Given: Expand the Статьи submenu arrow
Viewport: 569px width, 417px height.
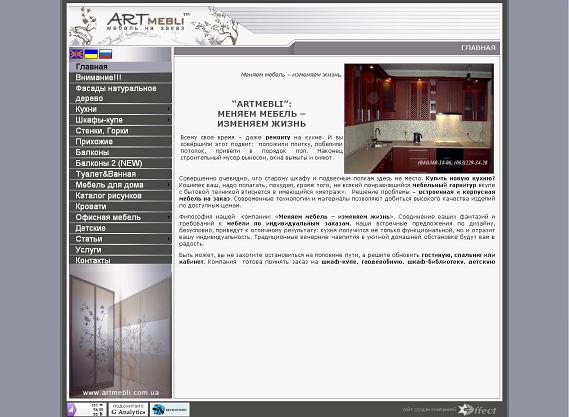Looking at the screenshot, I should coord(169,239).
